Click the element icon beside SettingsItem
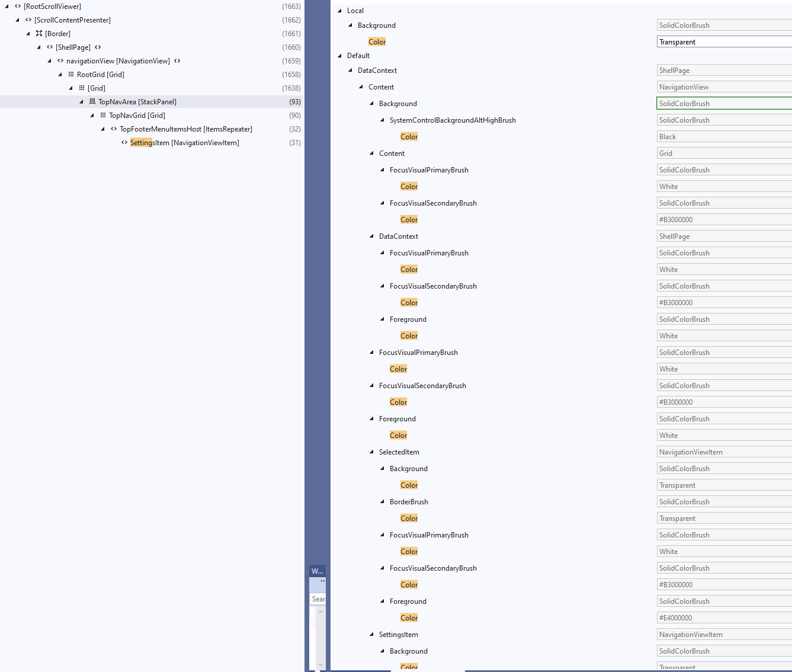The image size is (792, 672). pos(123,142)
